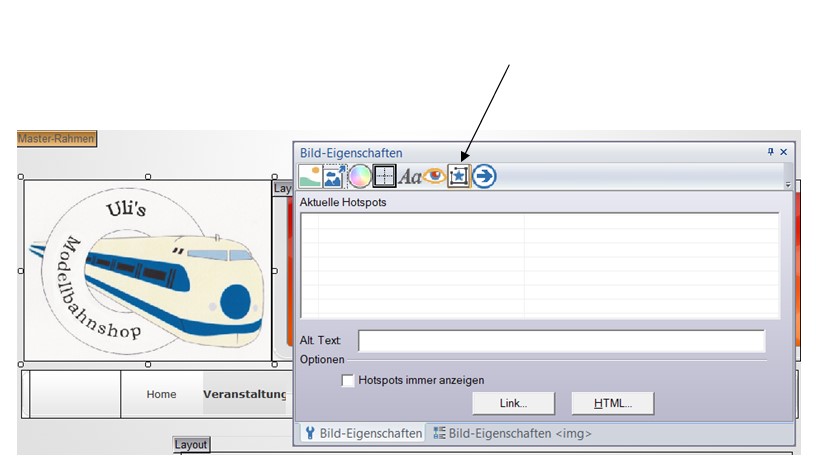
Task: Select the train logo image
Action: [148, 271]
